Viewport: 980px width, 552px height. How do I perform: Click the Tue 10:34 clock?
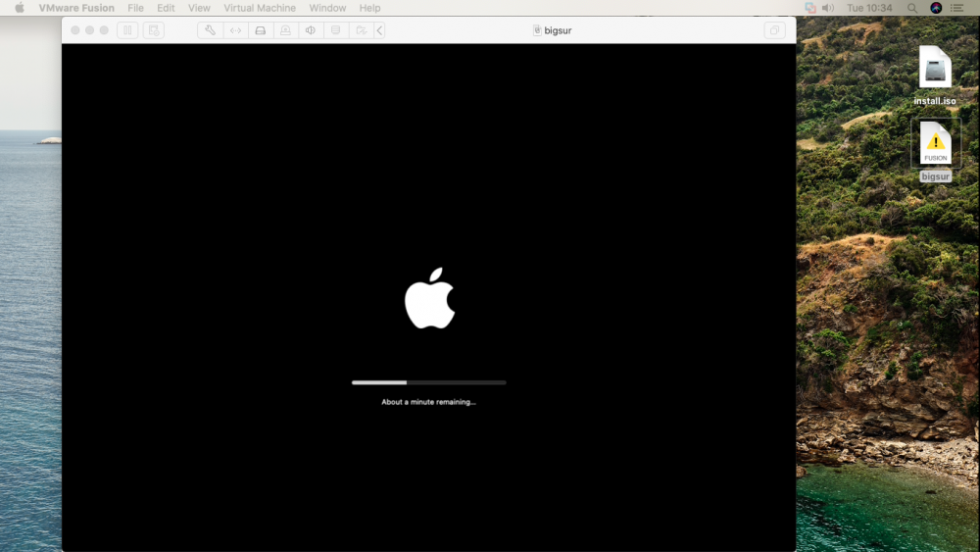click(869, 8)
